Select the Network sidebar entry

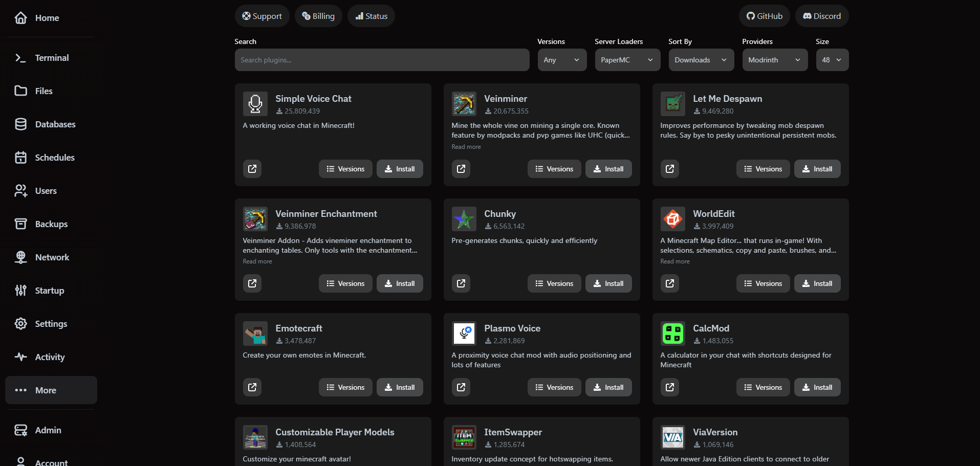pyautogui.click(x=52, y=257)
